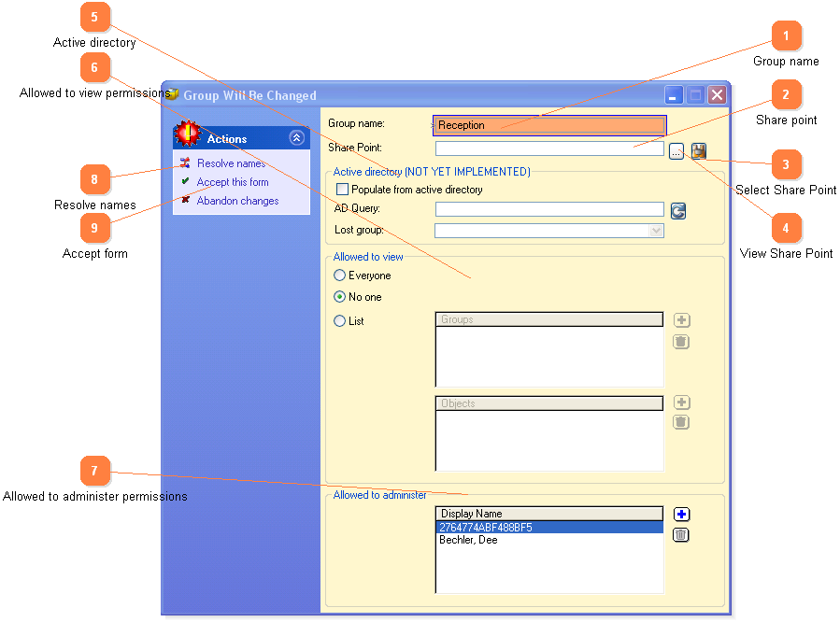This screenshot has width=840, height=622.
Task: Add an administrator to the Display Name list
Action: point(681,515)
